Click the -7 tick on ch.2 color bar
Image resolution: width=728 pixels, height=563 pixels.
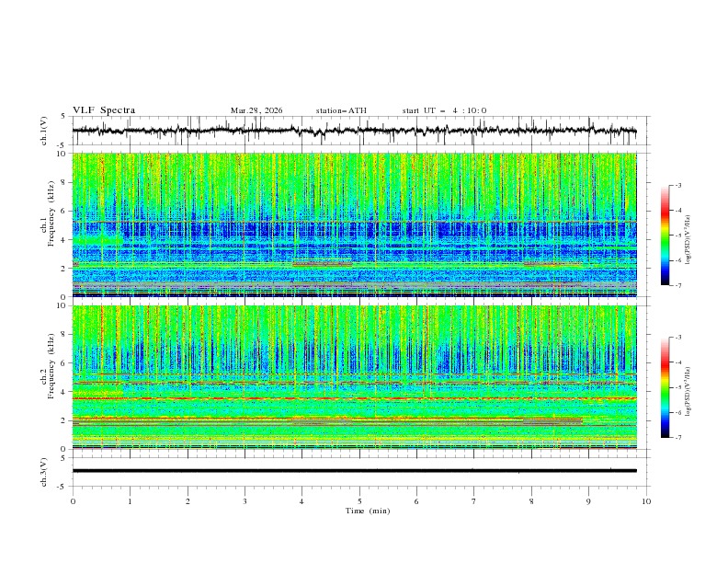(x=677, y=438)
